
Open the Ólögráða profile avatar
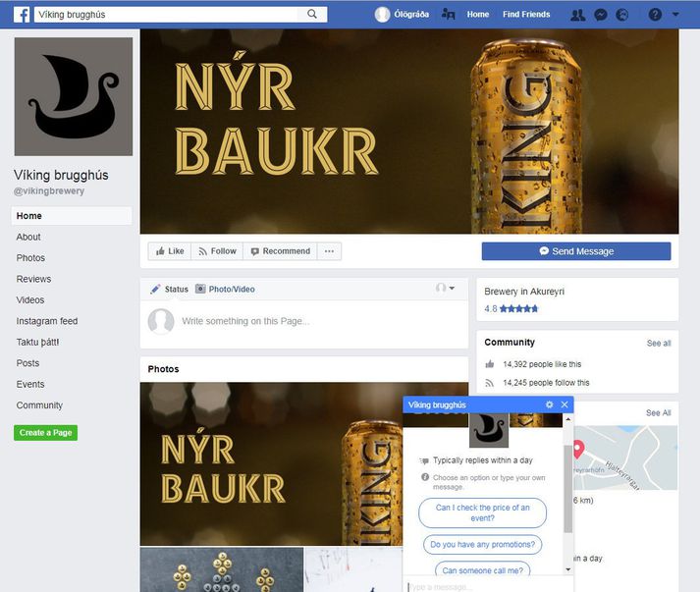pyautogui.click(x=382, y=15)
